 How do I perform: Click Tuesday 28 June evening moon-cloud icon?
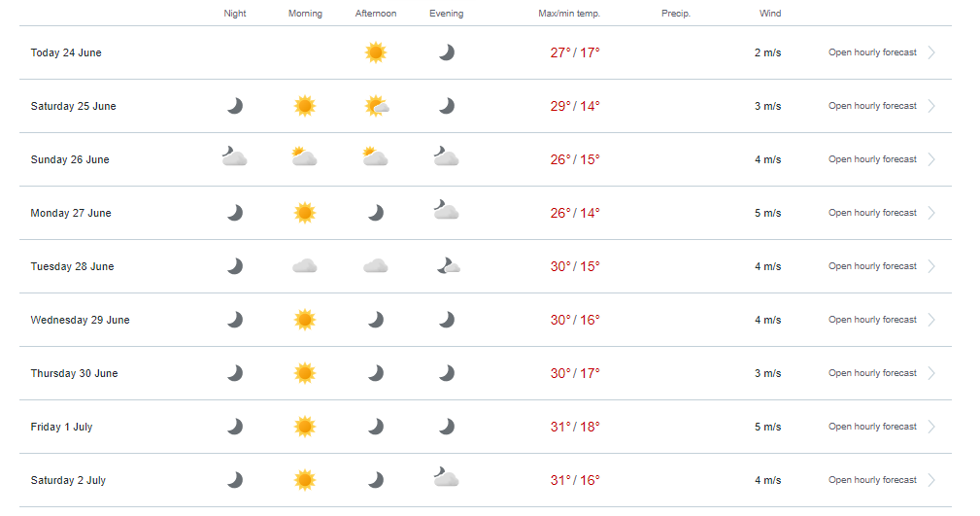[x=448, y=266]
